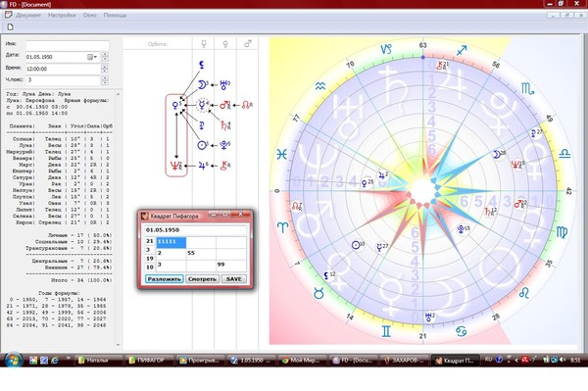Click the Sagittarius sign on the zodiac wheel

click(x=462, y=50)
